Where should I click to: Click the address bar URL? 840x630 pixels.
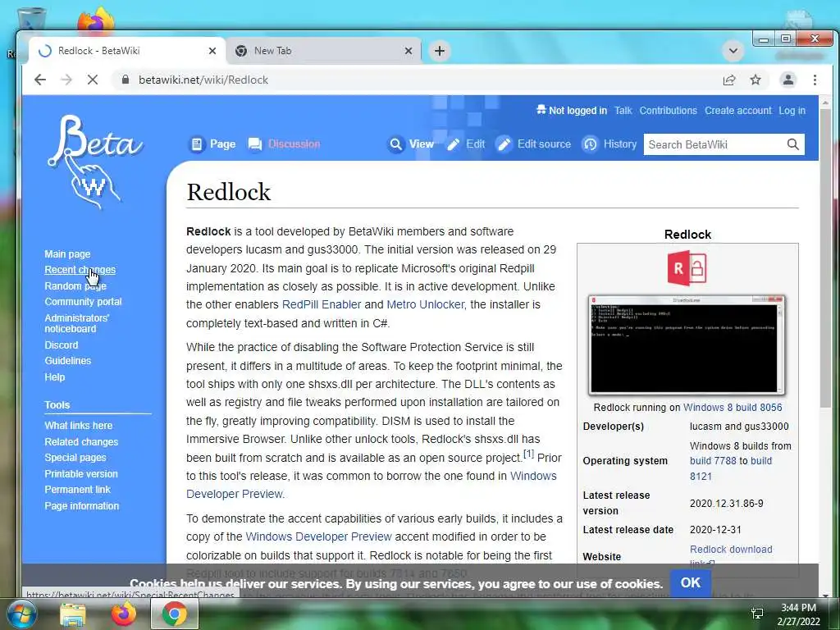pos(203,80)
